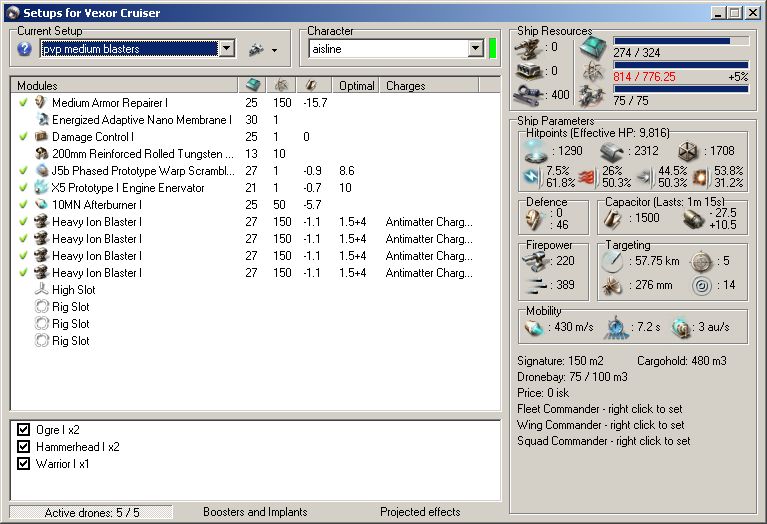Click the Active drones: 5 / 5 button

91,512
